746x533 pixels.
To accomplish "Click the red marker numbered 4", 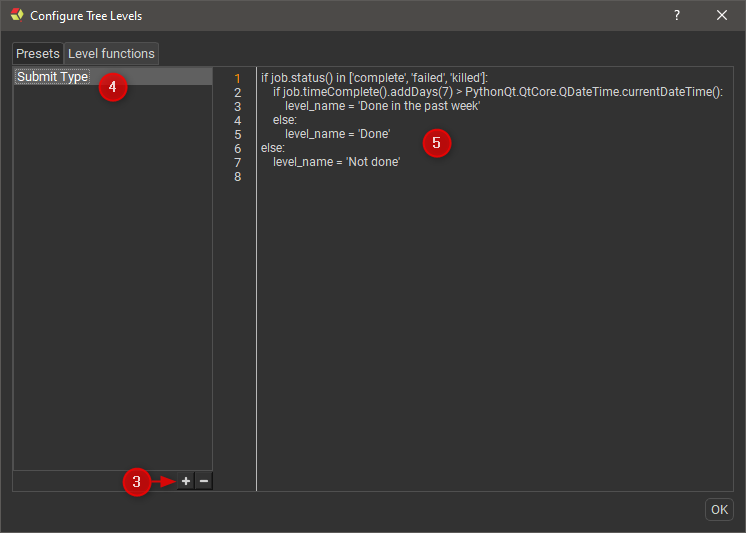I will coord(112,87).
